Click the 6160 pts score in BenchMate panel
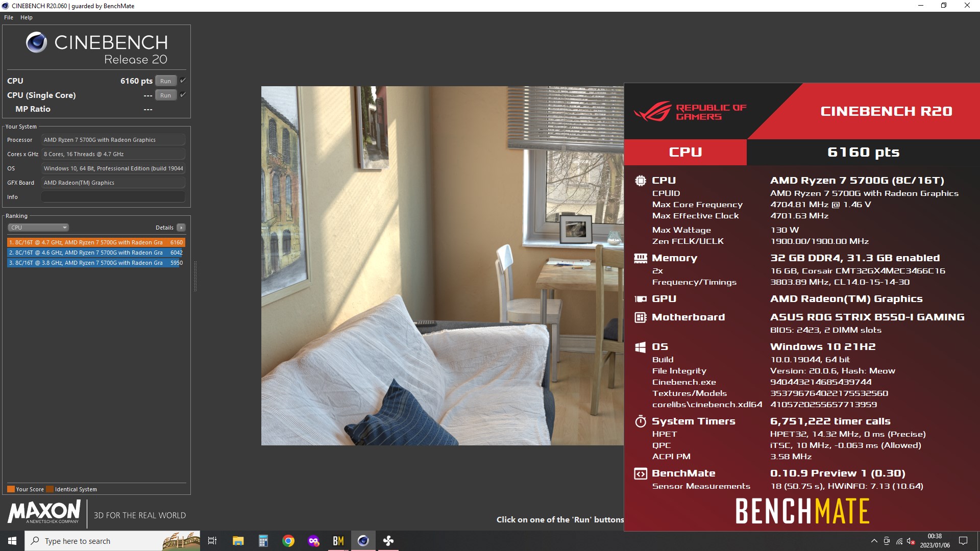Image resolution: width=980 pixels, height=551 pixels. coord(863,152)
